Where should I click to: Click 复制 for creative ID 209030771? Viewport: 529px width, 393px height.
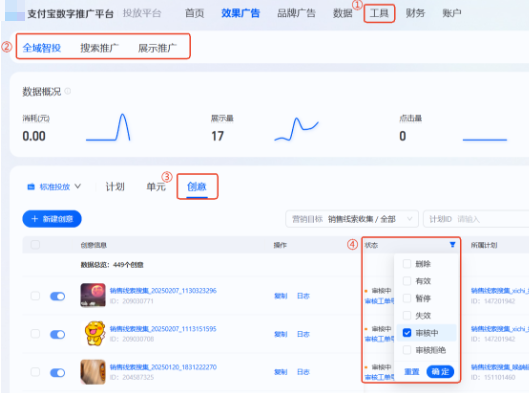point(280,296)
